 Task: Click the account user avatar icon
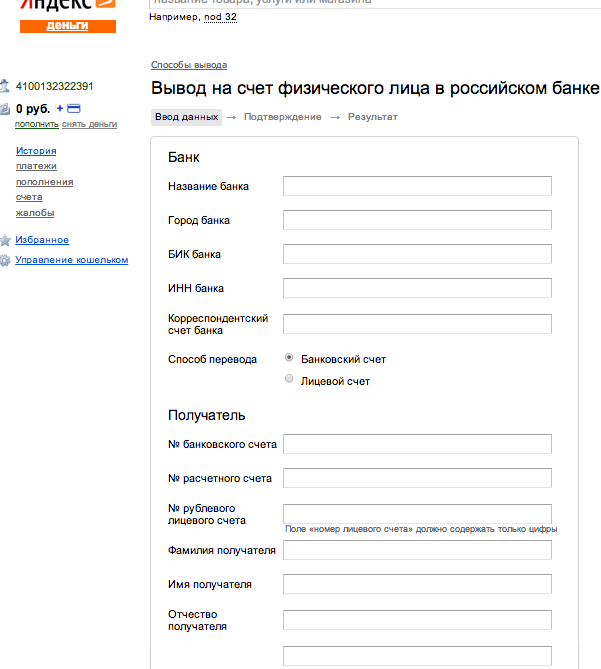5,86
